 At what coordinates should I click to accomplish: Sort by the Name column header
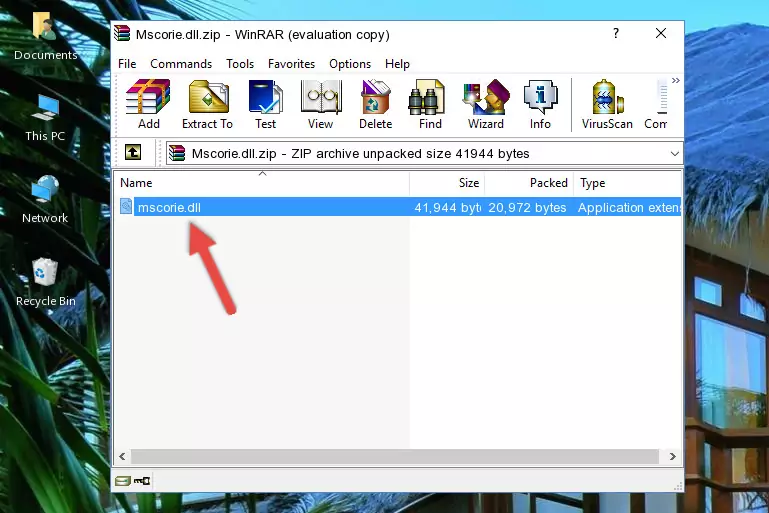pos(262,182)
